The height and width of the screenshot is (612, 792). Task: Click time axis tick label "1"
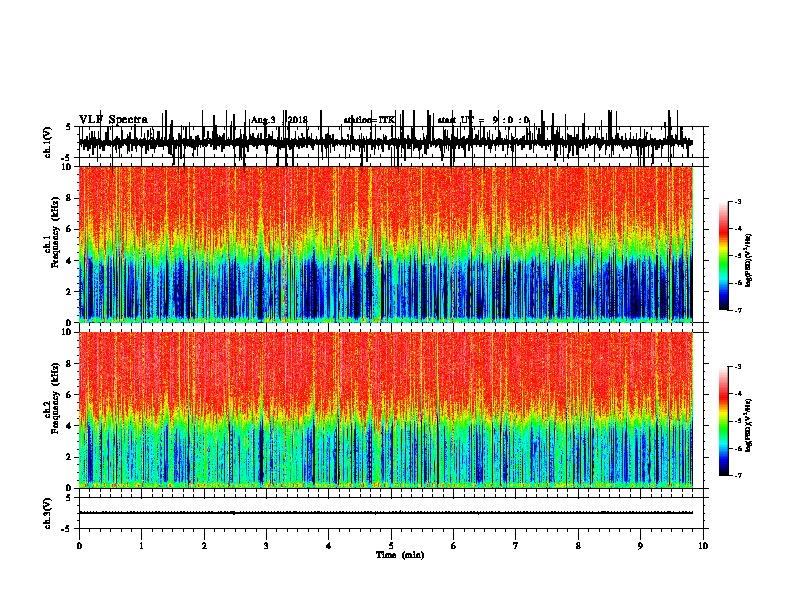click(x=141, y=546)
